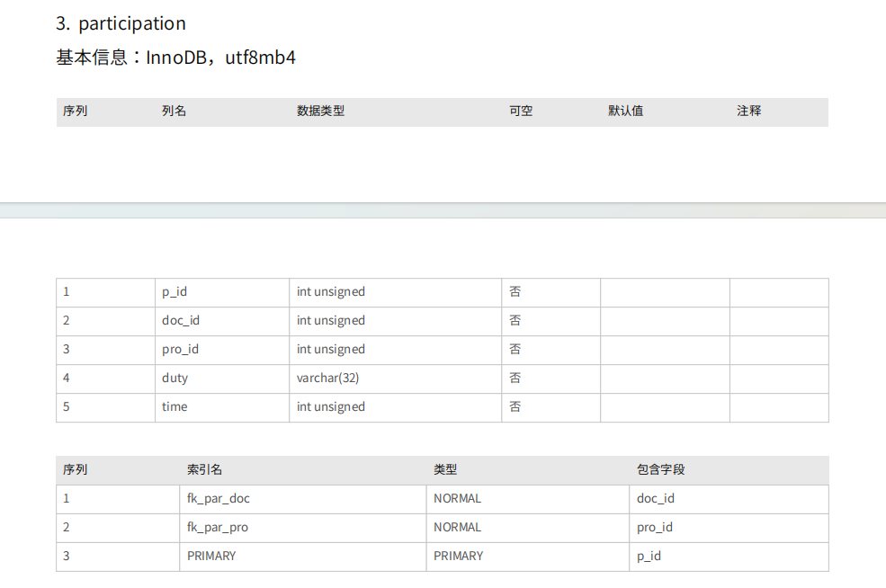Image resolution: width=886 pixels, height=588 pixels.
Task: Click the '包含字段' header in index table
Action: 661,470
